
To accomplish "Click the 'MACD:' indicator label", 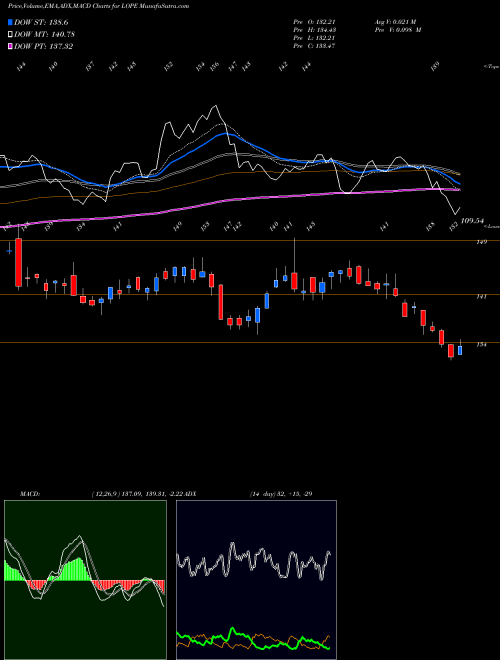I will coord(30,494).
